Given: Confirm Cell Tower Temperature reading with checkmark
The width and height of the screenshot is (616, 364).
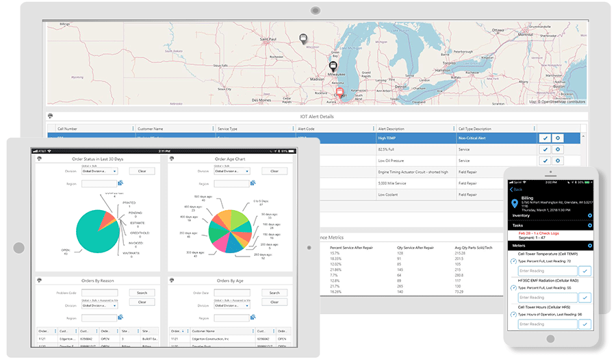Looking at the screenshot, I should tap(584, 271).
